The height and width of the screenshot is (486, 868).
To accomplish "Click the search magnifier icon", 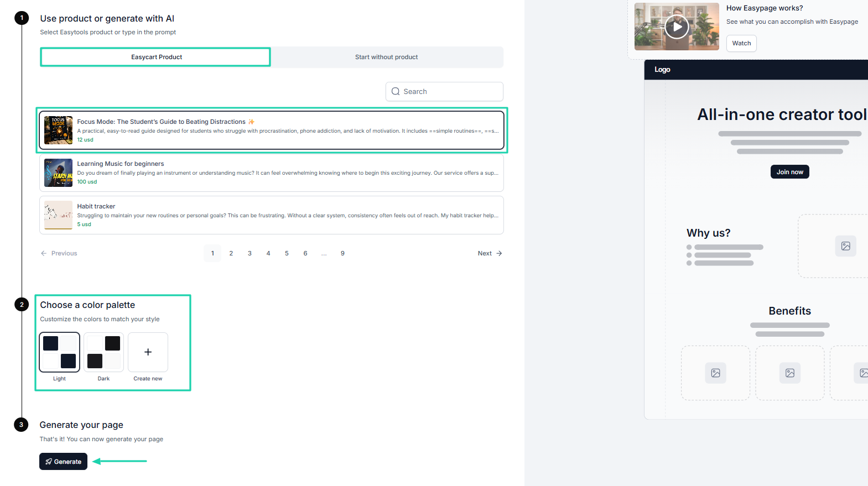I will click(x=396, y=92).
